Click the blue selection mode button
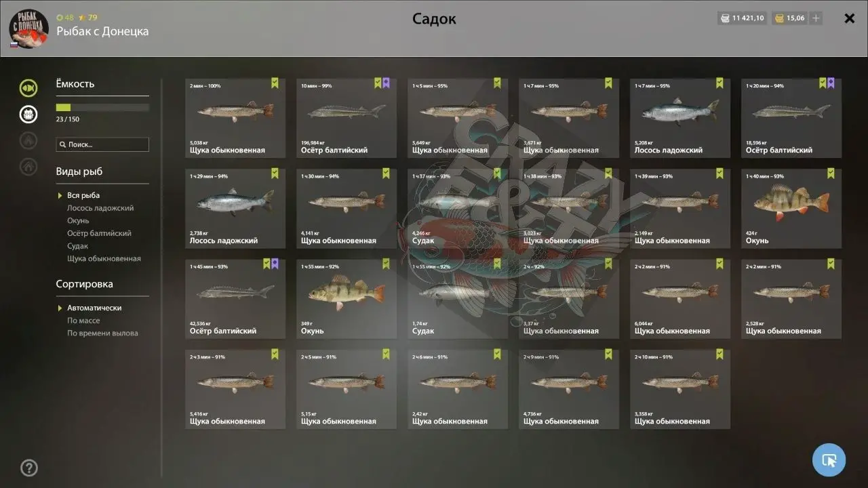868x488 pixels. click(x=829, y=460)
